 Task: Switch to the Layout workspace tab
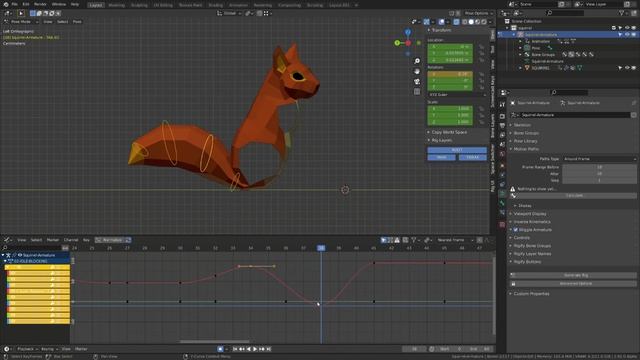tap(96, 5)
